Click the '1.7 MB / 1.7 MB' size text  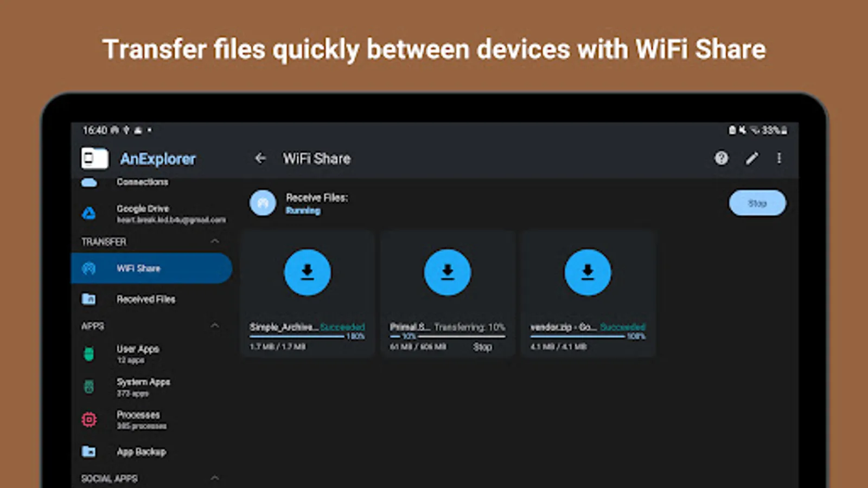pos(278,347)
